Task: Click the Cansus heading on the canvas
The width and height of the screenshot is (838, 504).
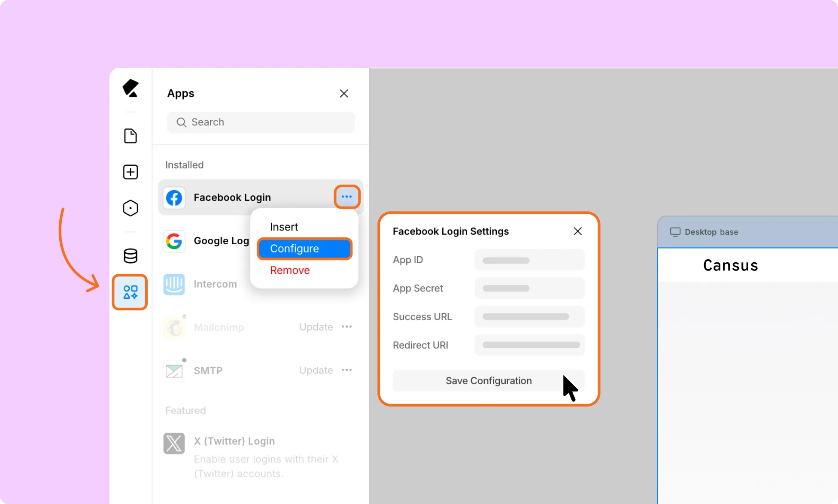Action: 731,266
